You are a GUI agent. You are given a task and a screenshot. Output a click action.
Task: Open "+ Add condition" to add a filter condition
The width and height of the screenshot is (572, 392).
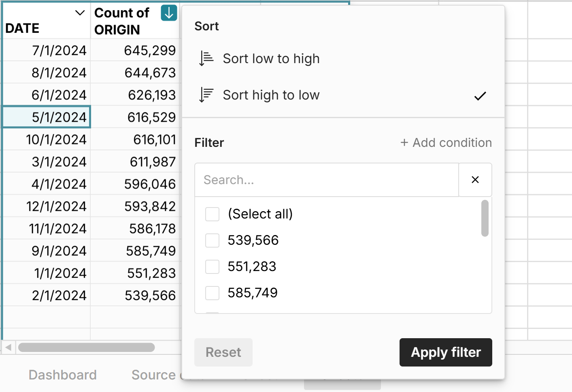point(446,142)
